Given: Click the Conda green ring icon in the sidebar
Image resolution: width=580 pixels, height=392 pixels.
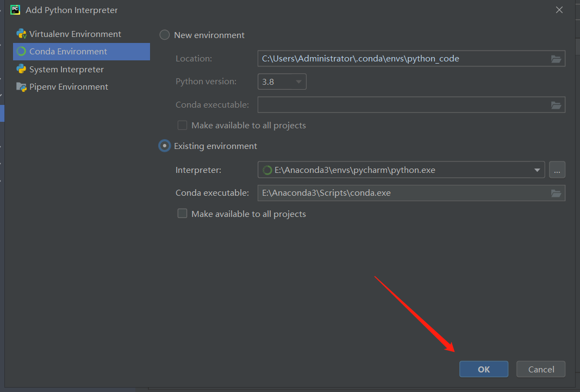Looking at the screenshot, I should tap(21, 52).
